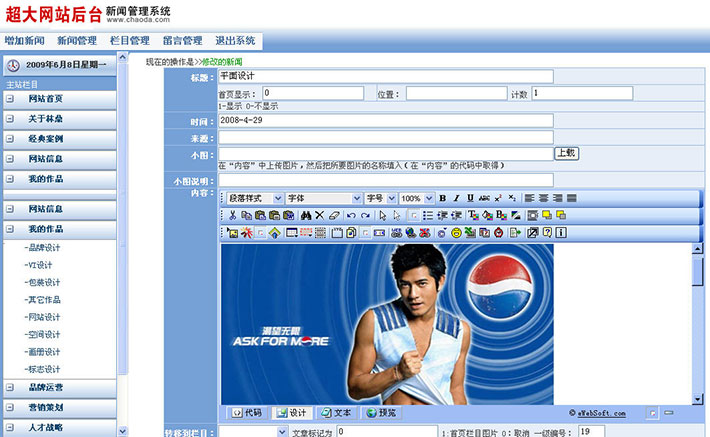Click the find binoculars icon
Viewport: 710px width, 437px height.
pos(304,215)
